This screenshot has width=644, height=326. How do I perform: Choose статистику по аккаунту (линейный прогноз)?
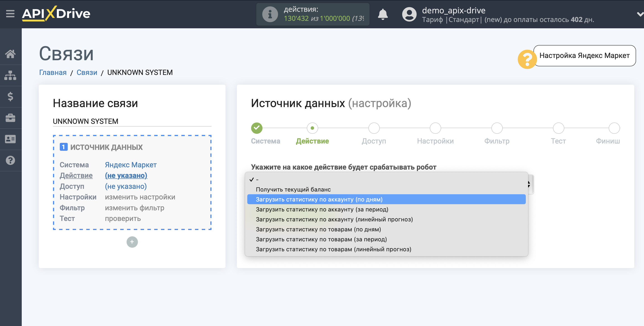pyautogui.click(x=386, y=220)
